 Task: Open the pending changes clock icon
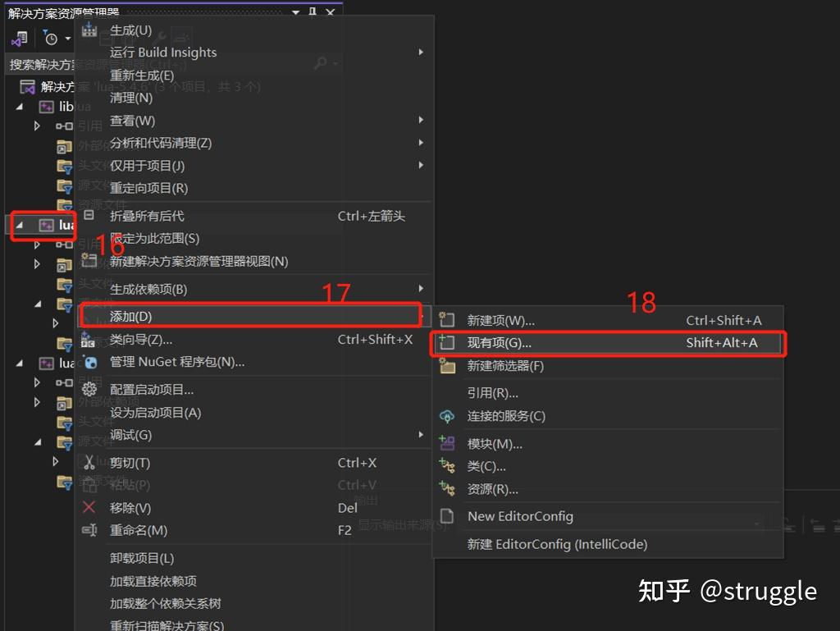coord(52,38)
